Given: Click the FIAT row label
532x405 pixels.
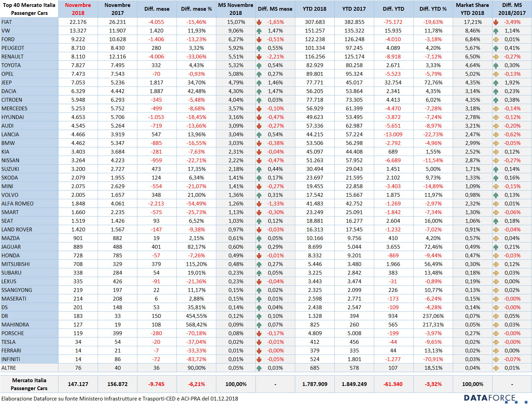Looking at the screenshot, I should (7, 22).
